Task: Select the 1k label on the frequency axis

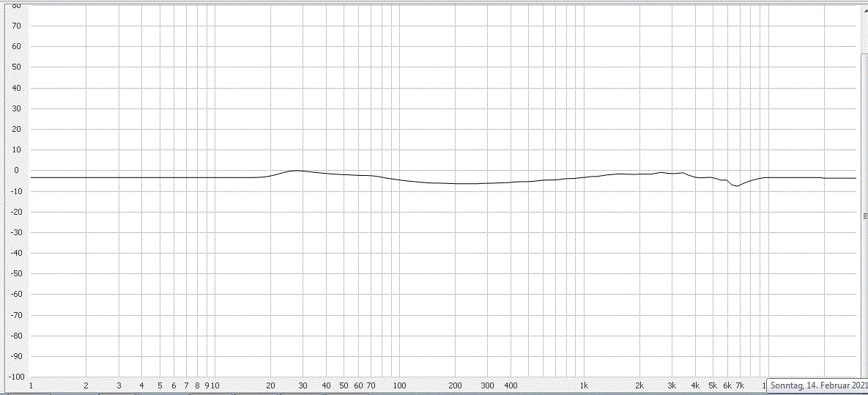Action: click(x=584, y=385)
